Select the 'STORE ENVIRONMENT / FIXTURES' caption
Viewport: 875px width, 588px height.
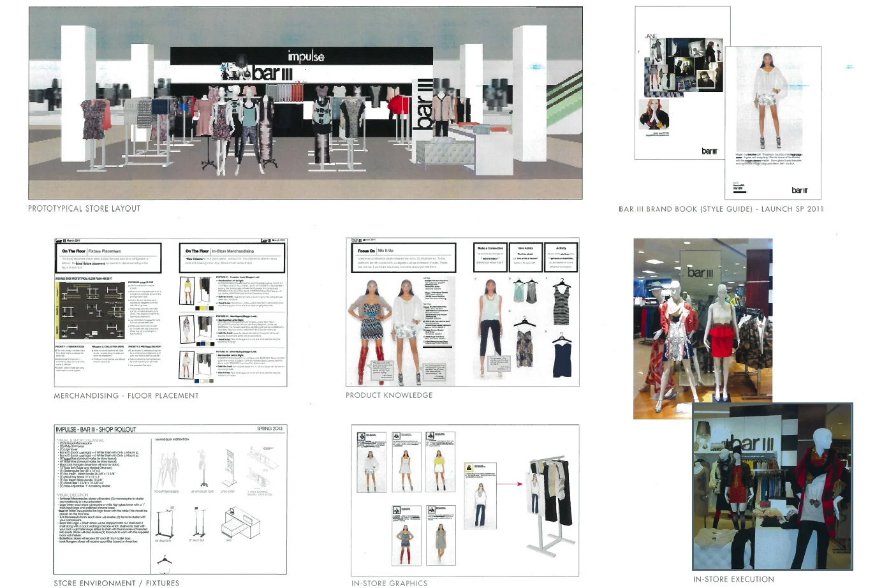pos(117,583)
